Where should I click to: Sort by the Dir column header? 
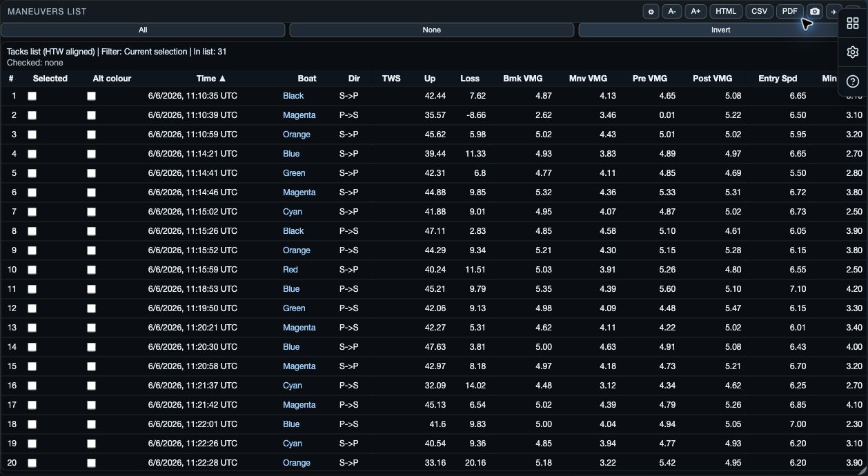(x=355, y=79)
